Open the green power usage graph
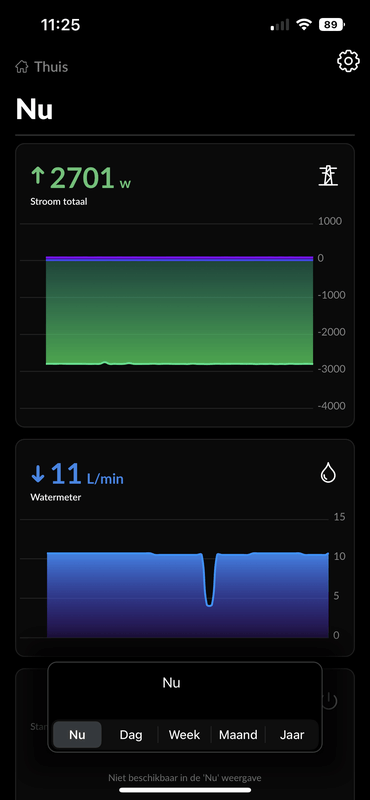Screen dimensions: 370x800 [x=179, y=311]
